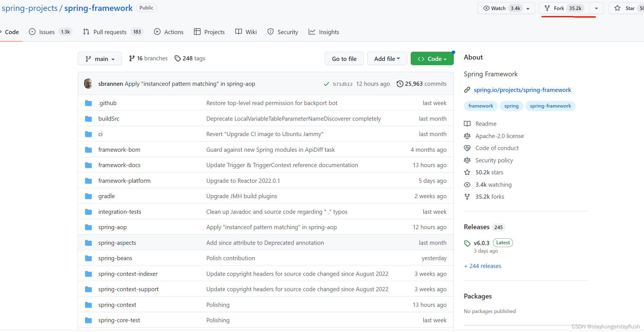
Task: Click the branch icon next to 16 branches
Action: (132, 58)
